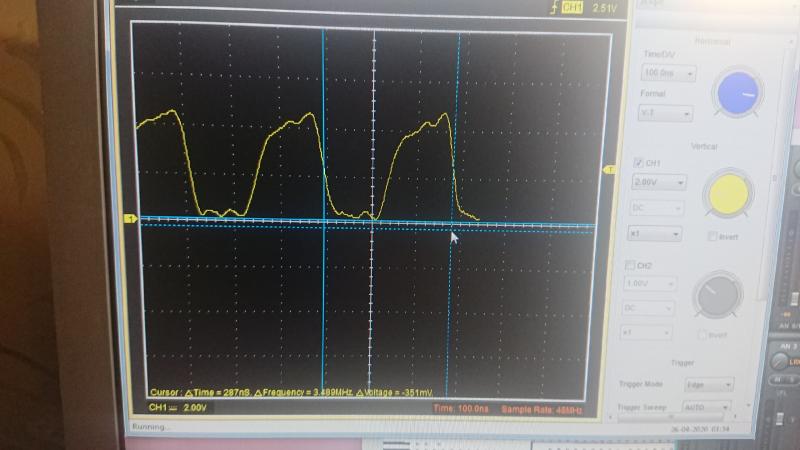Open the Format Y-T dropdown
The image size is (800, 450).
point(666,113)
